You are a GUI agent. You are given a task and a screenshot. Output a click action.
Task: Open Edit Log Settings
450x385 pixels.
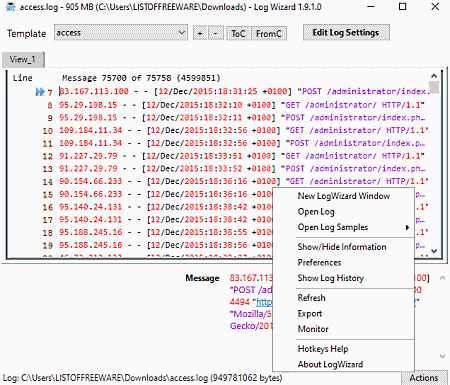point(346,33)
